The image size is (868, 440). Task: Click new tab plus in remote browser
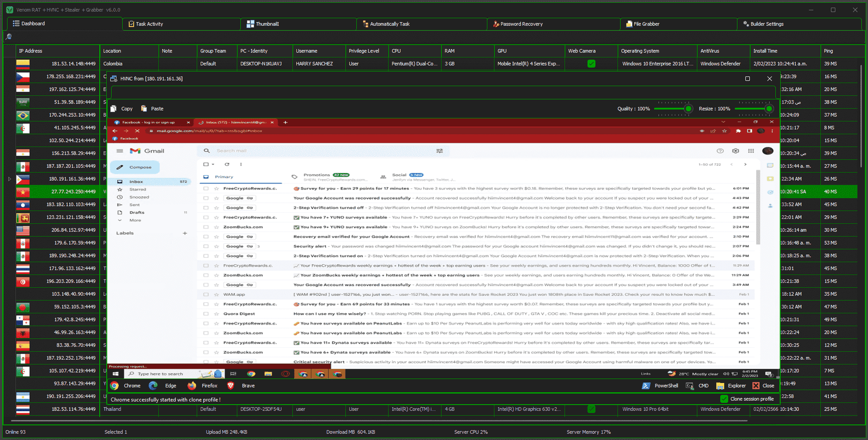pyautogui.click(x=285, y=122)
